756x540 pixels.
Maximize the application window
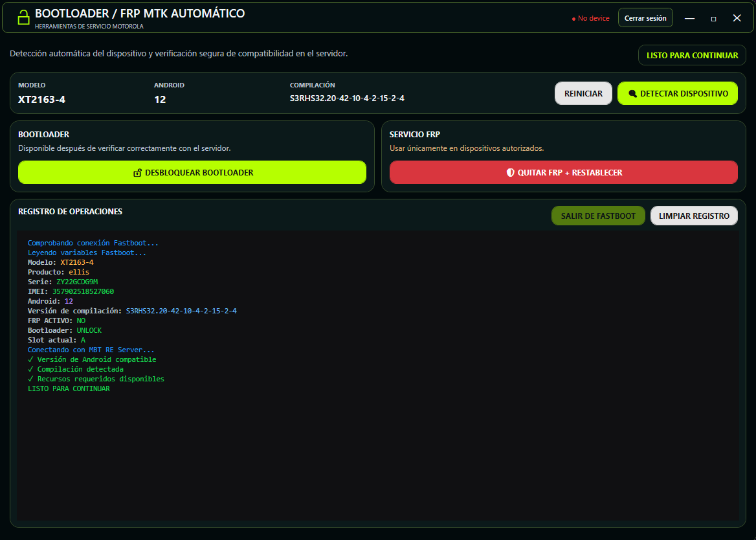pyautogui.click(x=713, y=19)
